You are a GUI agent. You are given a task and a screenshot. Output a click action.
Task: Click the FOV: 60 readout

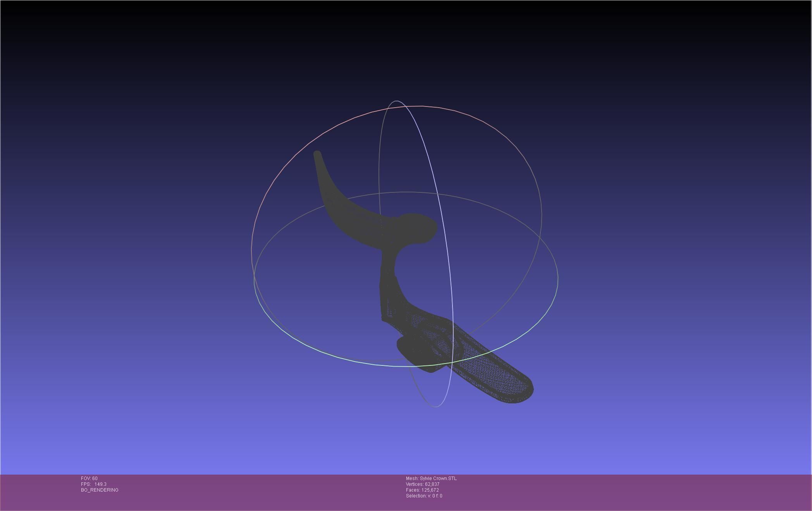pyautogui.click(x=89, y=478)
